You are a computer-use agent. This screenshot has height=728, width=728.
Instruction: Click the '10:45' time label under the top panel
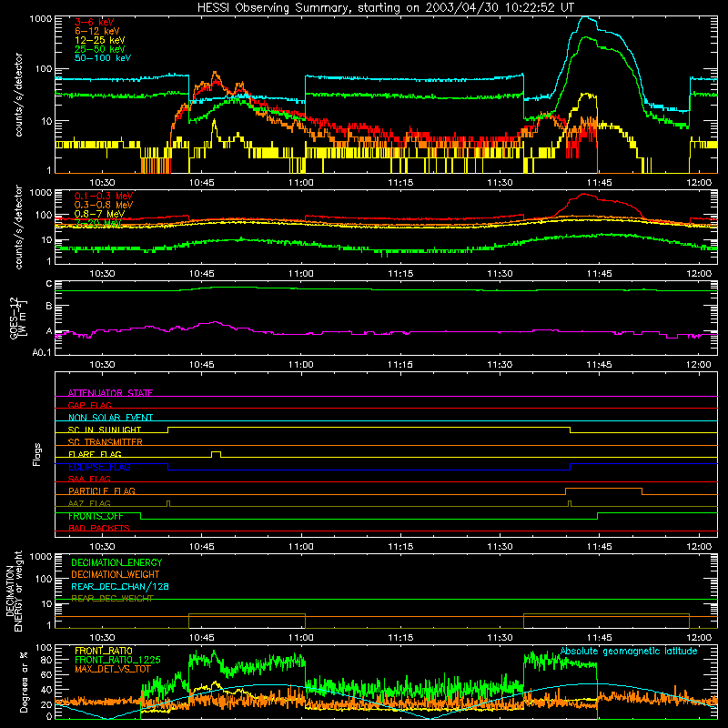coord(201,183)
